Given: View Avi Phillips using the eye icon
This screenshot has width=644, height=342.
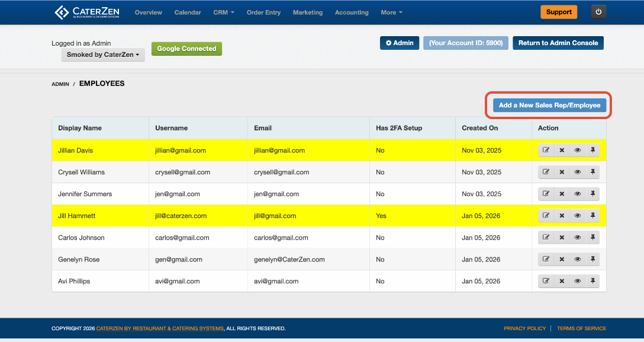Looking at the screenshot, I should tap(578, 281).
